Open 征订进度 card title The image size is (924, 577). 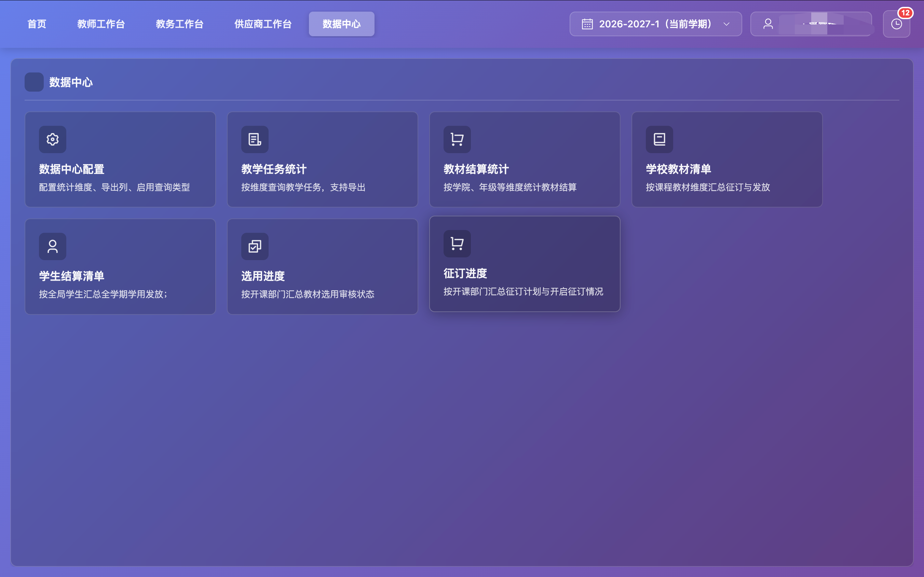coord(465,273)
